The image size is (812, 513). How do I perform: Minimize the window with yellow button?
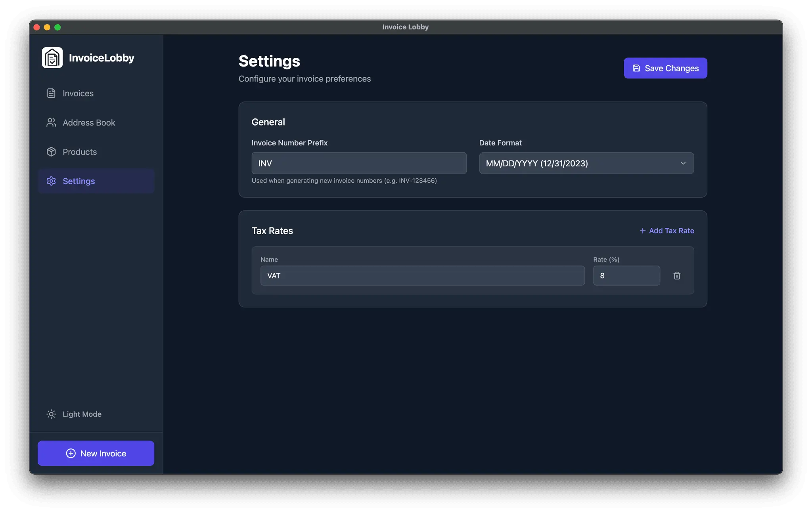click(47, 27)
